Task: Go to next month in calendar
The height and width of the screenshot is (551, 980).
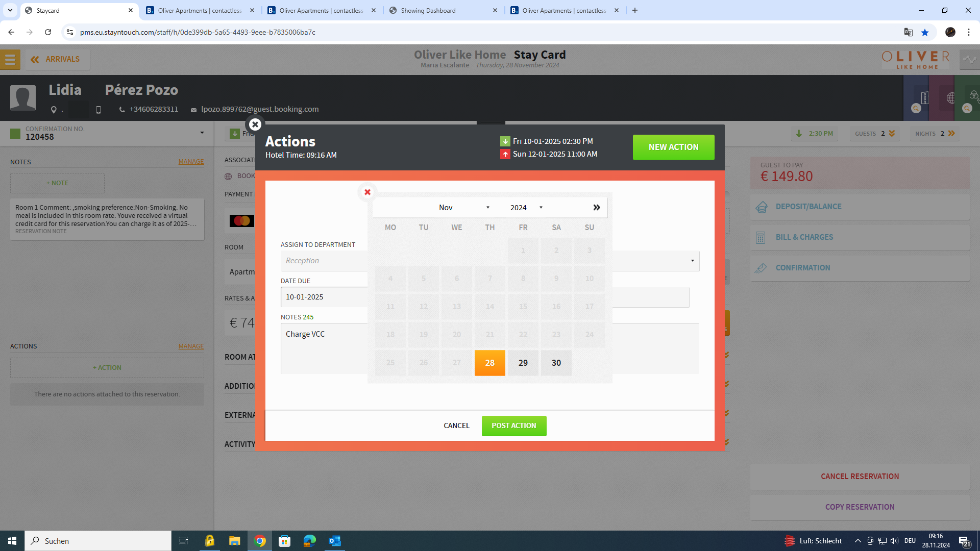Action: [x=596, y=208]
